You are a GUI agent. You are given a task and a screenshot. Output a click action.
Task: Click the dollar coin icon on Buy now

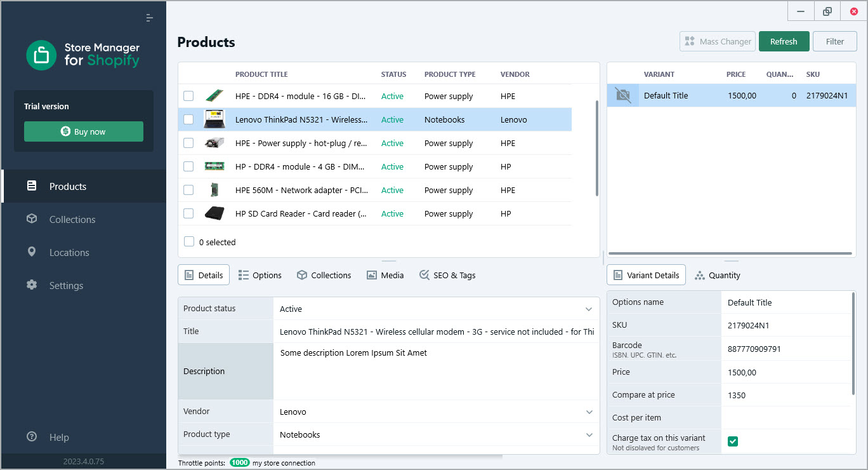pyautogui.click(x=65, y=131)
